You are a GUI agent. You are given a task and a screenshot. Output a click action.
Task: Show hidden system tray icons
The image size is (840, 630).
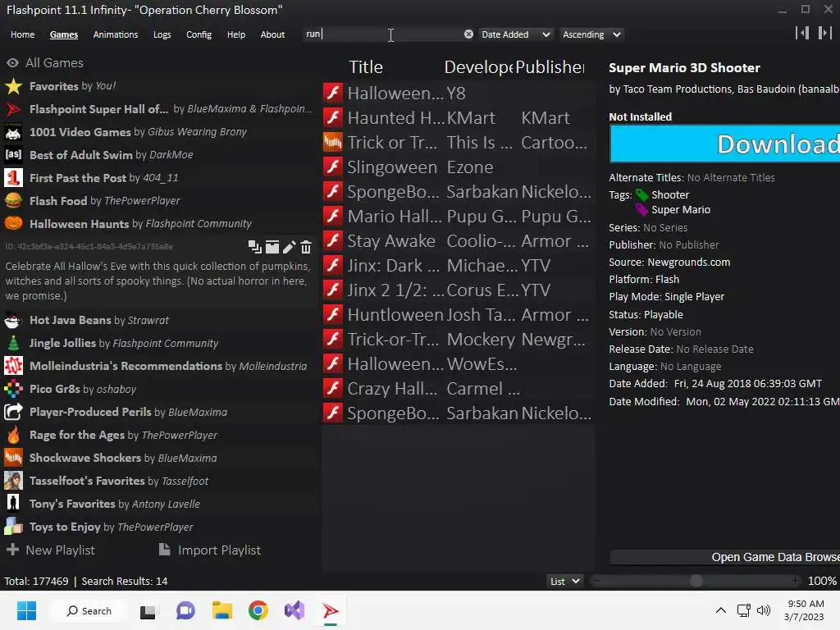[721, 610]
